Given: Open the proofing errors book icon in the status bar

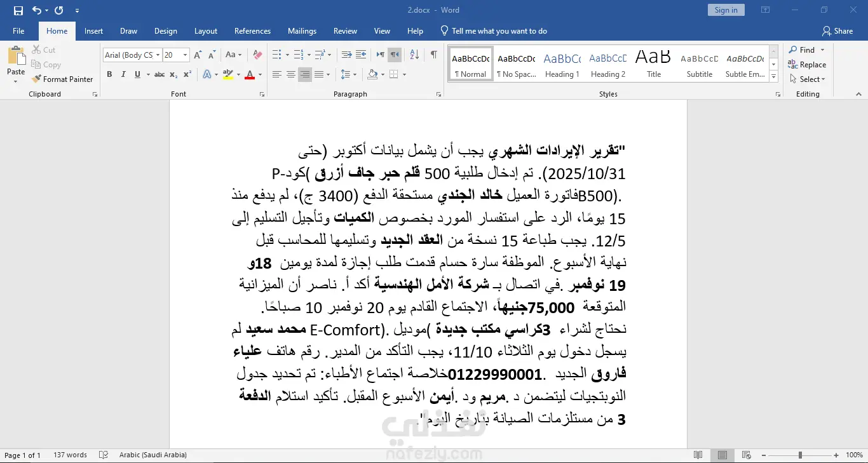Looking at the screenshot, I should [104, 455].
